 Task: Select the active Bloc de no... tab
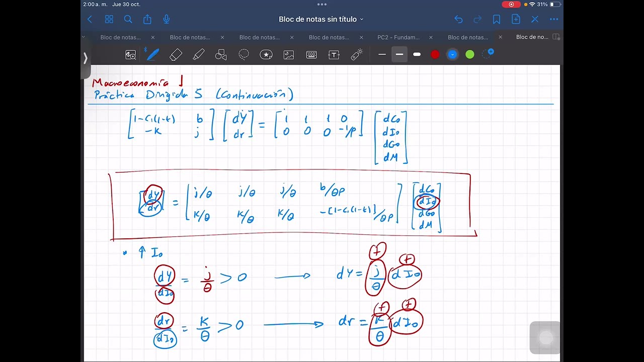point(532,37)
